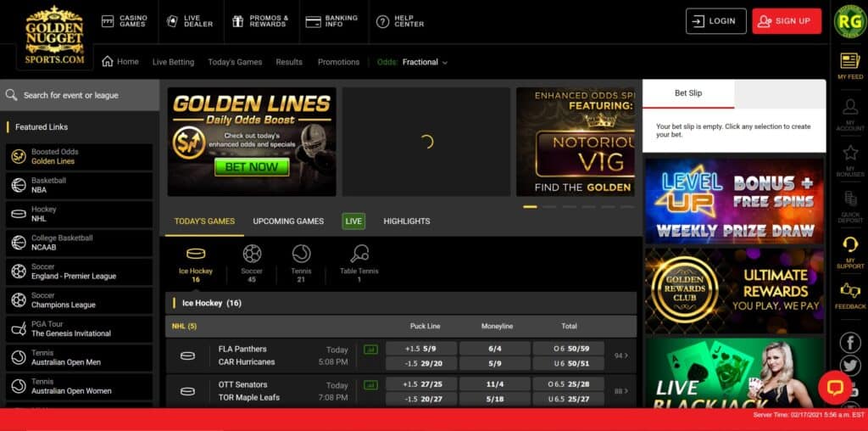The height and width of the screenshot is (431, 868).
Task: Open Live Betting in navigation
Action: [173, 62]
